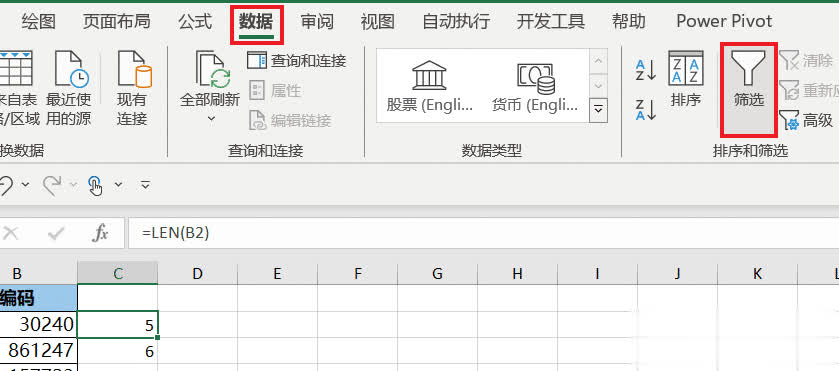Image resolution: width=839 pixels, height=371 pixels.
Task: Expand the data types gallery more arrow
Action: (x=598, y=110)
